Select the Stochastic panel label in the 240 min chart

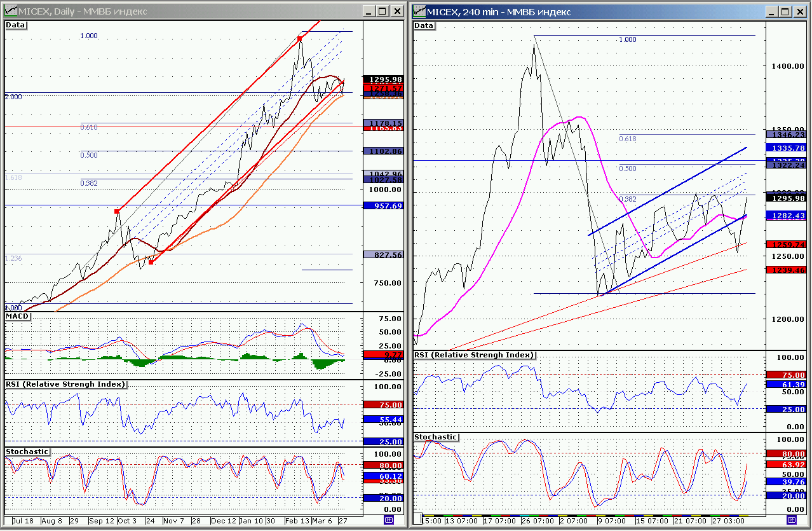pyautogui.click(x=436, y=437)
